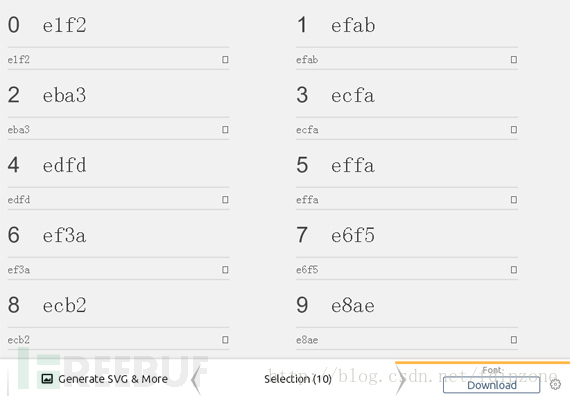The height and width of the screenshot is (396, 570).
Task: Click the e6f5 code input field
Action: tap(402, 269)
